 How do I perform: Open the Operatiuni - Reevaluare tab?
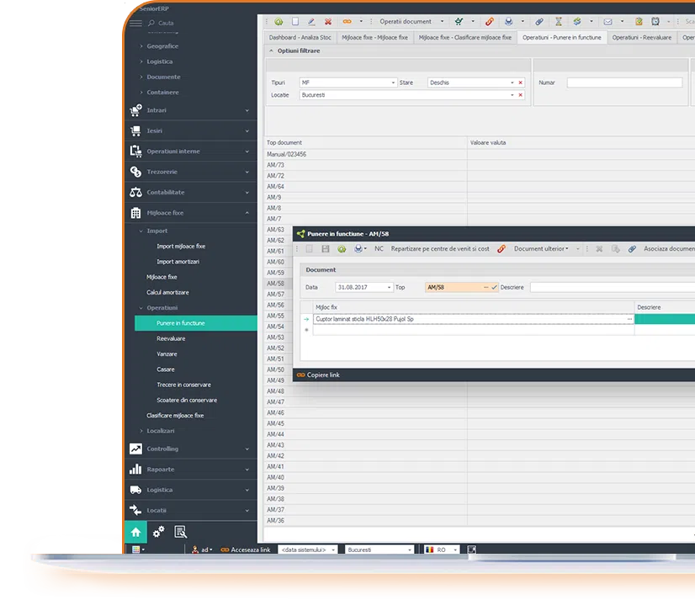pos(644,37)
